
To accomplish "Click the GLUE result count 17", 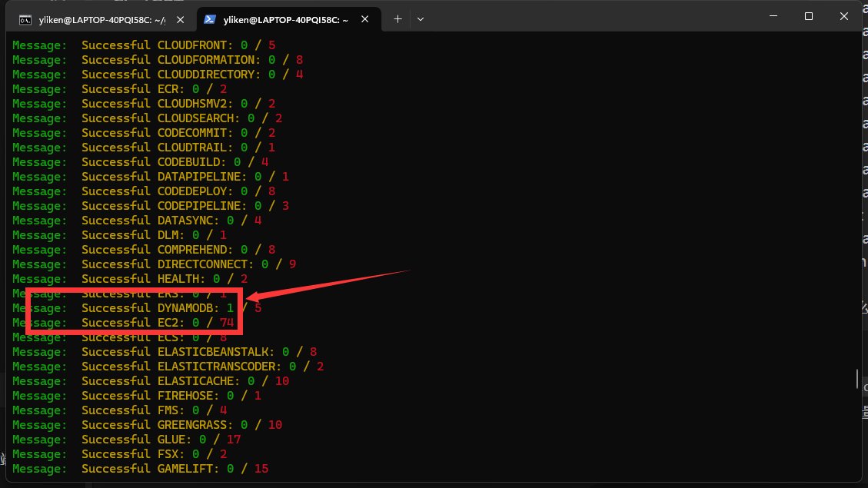I will [234, 440].
